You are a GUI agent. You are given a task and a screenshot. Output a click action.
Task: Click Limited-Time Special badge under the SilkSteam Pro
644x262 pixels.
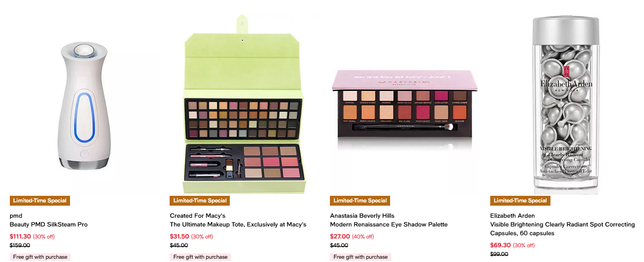click(x=40, y=201)
